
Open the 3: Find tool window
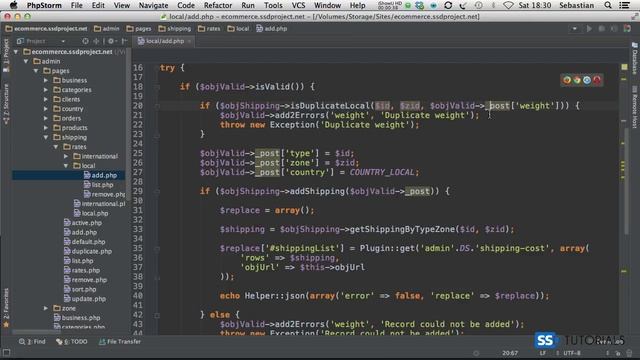[x=32, y=342]
